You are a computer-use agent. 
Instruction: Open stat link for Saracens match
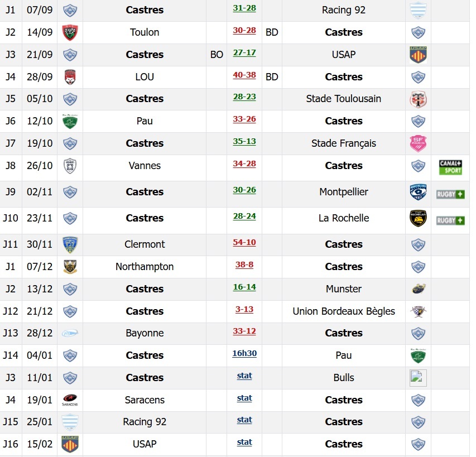[x=244, y=398]
